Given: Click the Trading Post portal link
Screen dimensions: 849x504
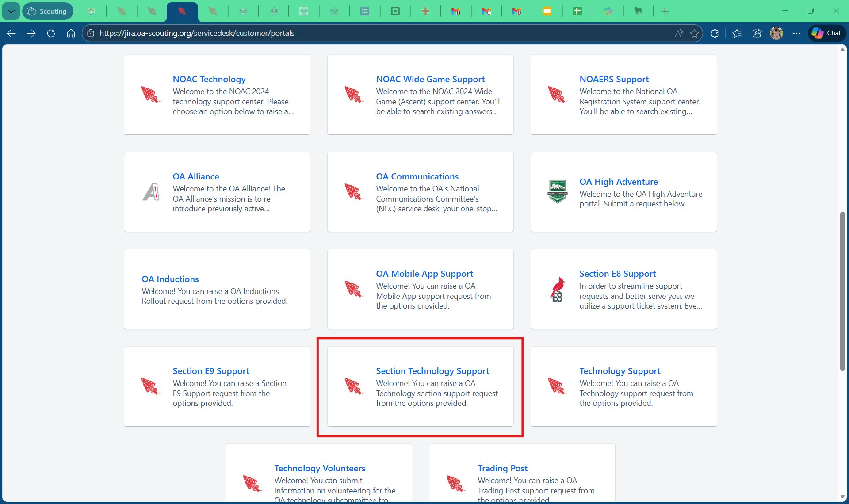Looking at the screenshot, I should 502,468.
